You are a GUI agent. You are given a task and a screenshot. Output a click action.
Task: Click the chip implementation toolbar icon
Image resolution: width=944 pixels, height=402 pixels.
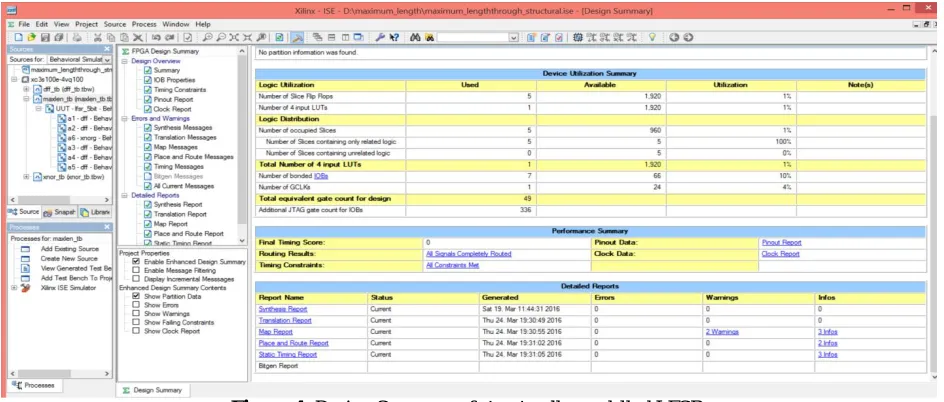[577, 37]
